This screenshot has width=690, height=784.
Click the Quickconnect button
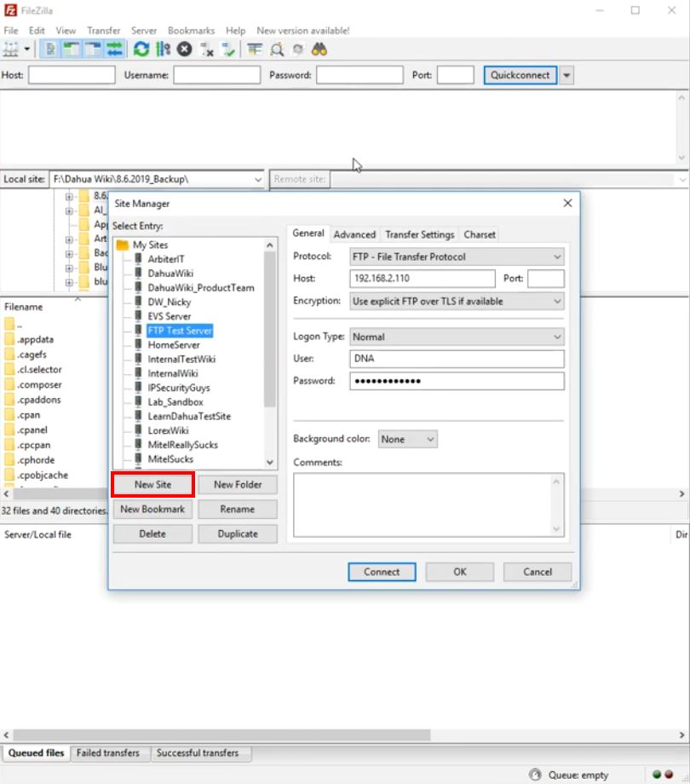(x=520, y=75)
